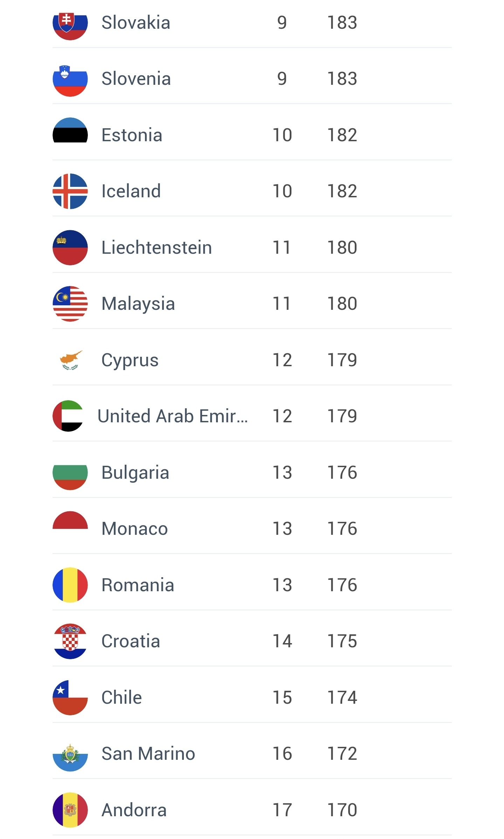Viewport: 504px width, 839px height.
Task: Select the Romania country name
Action: point(138,585)
